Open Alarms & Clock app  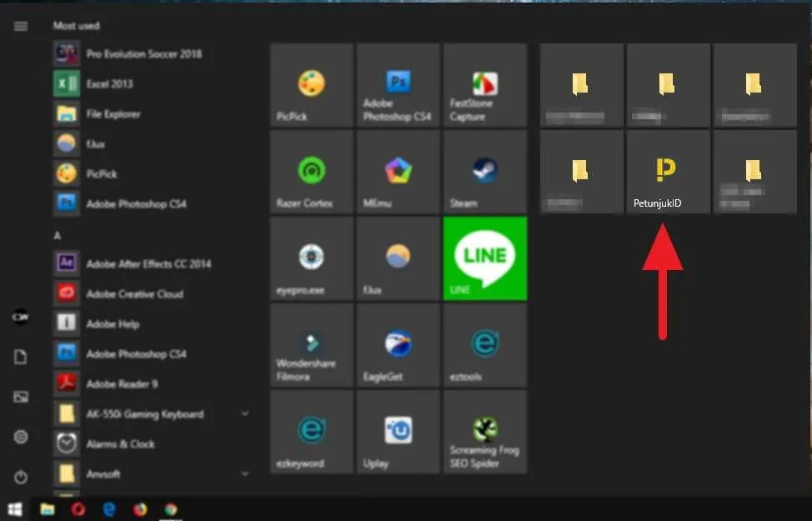click(x=150, y=444)
